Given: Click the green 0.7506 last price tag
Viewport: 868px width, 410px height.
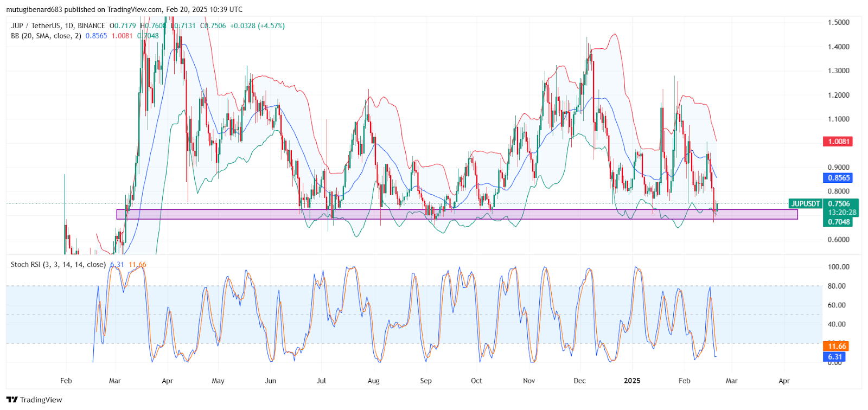Looking at the screenshot, I should tap(838, 204).
